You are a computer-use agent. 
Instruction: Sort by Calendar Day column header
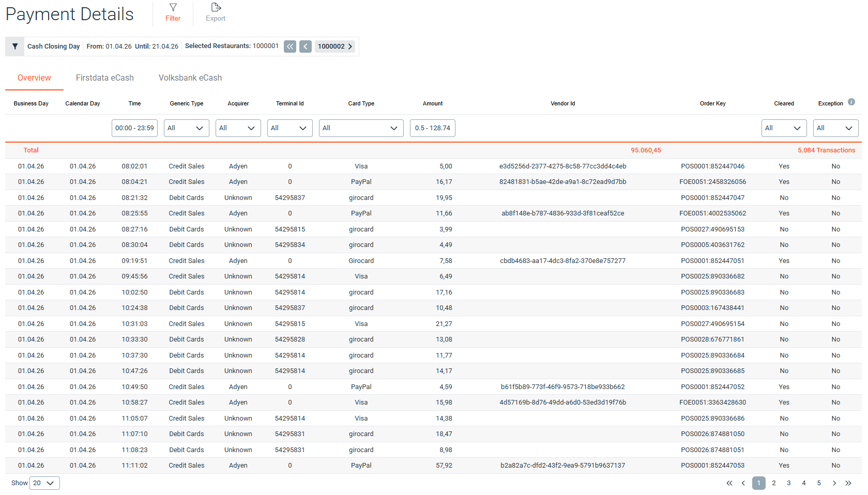click(83, 103)
